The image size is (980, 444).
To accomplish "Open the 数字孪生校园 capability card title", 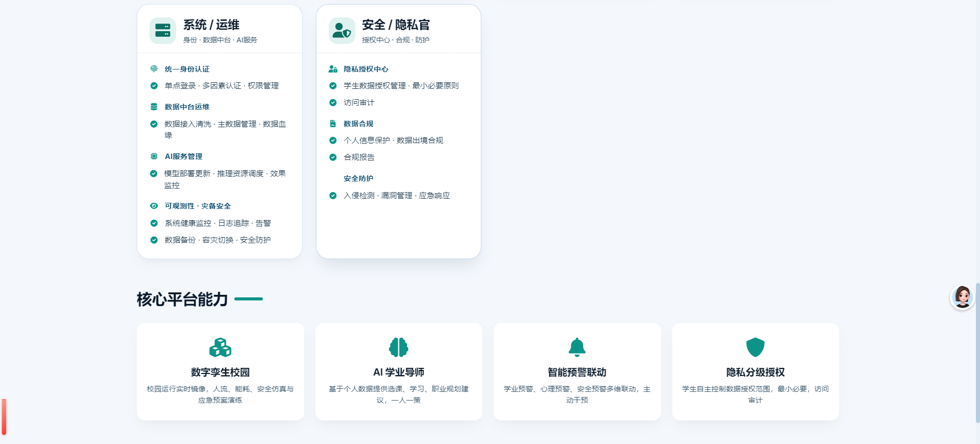I will coord(220,372).
